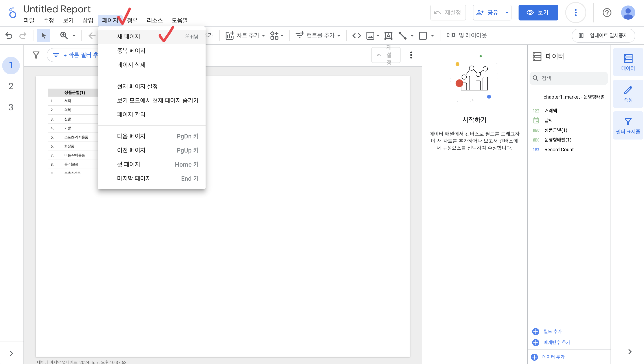Click the three-dot more options button
The height and width of the screenshot is (364, 644).
[576, 13]
